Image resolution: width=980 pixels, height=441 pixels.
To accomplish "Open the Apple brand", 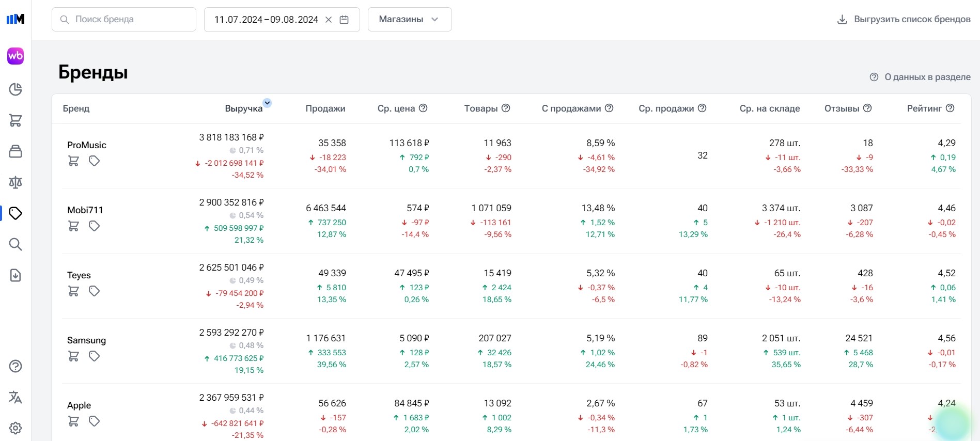I will point(79,405).
